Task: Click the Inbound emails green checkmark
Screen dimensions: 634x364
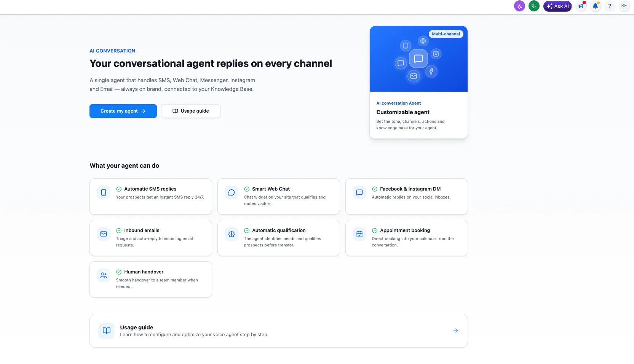Action: [x=119, y=230]
